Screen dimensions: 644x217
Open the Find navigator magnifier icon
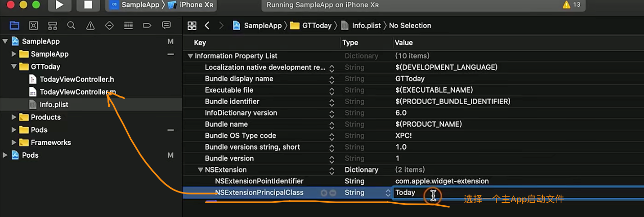(71, 26)
